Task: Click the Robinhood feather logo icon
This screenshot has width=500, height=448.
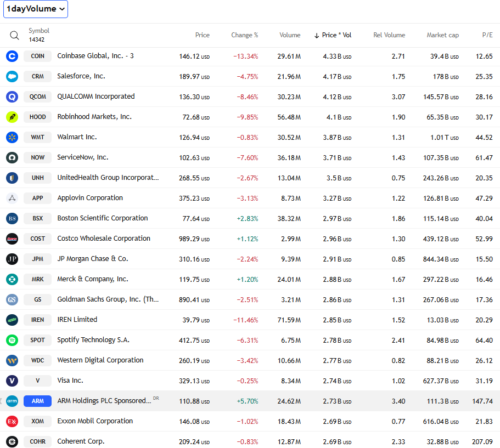Action: (x=12, y=117)
